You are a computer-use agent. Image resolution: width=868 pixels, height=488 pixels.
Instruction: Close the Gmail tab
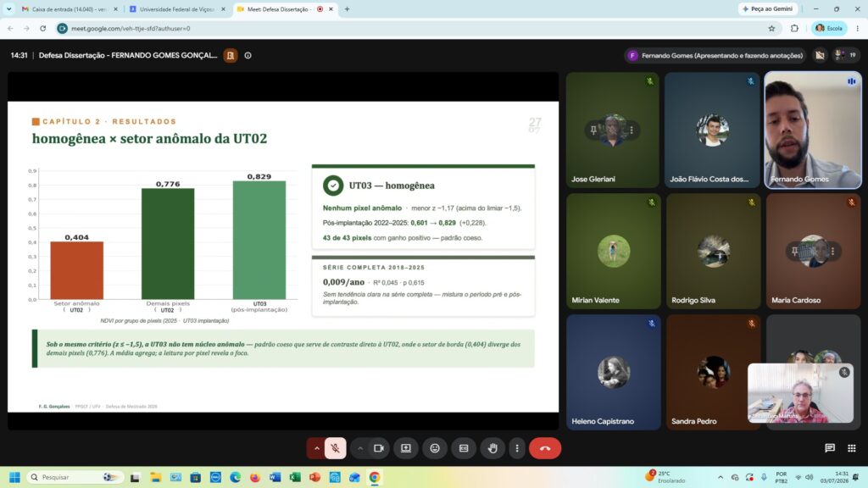coord(115,9)
